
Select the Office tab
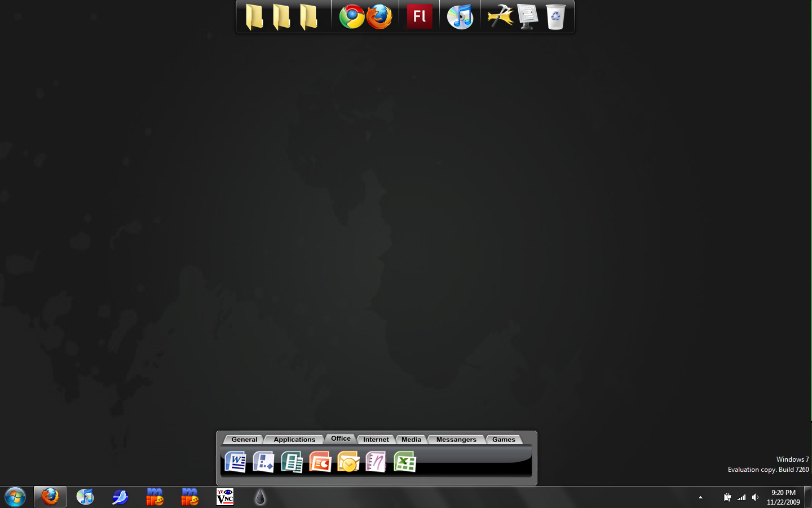[x=341, y=439]
